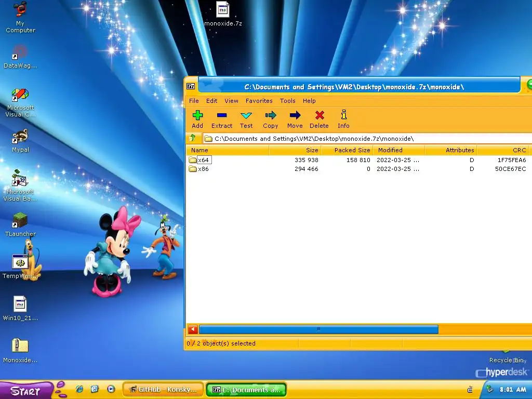
Task: Select the TempWm desktop icon
Action: coord(20,267)
